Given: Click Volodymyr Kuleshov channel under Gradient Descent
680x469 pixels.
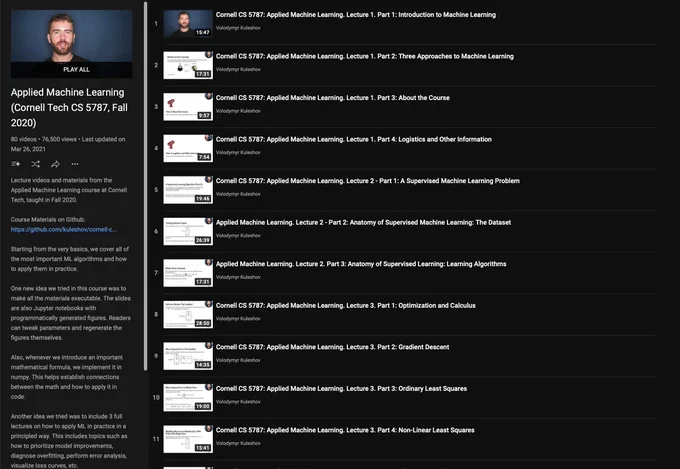Looking at the screenshot, I should [238, 360].
